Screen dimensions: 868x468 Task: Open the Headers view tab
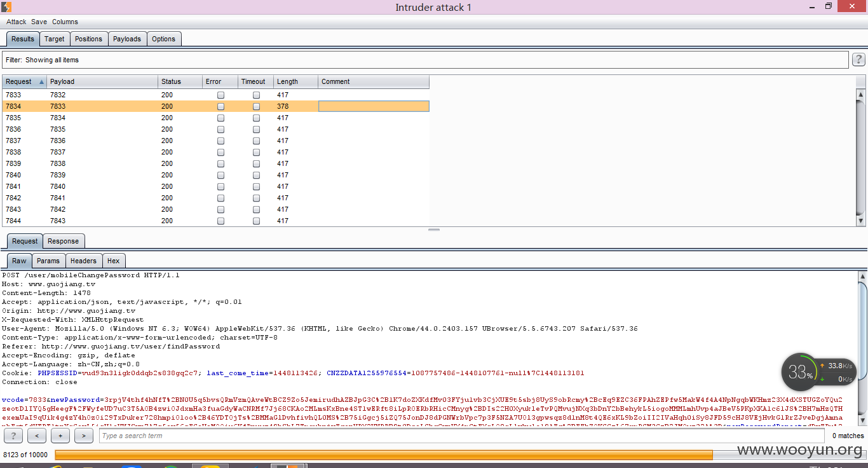click(83, 261)
